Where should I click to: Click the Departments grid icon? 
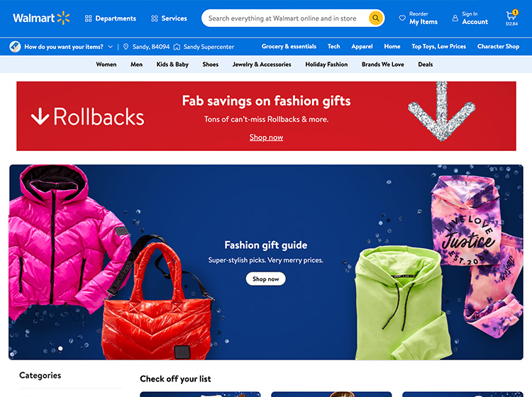(88, 18)
